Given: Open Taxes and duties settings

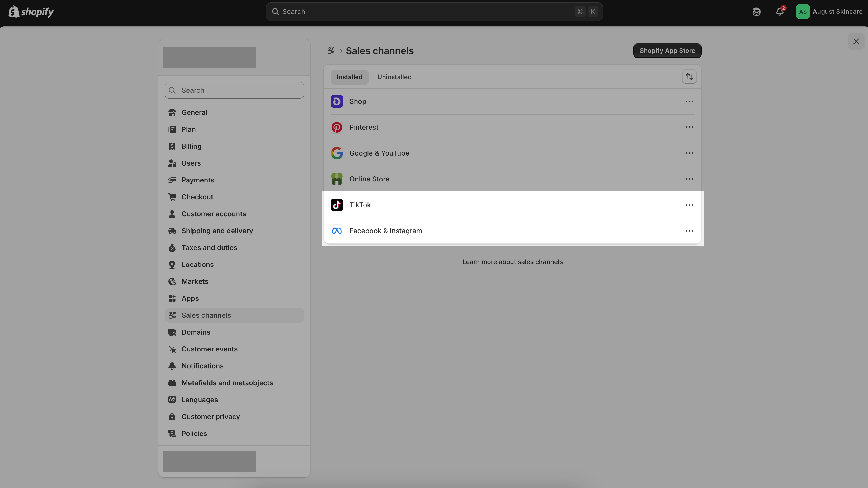Looking at the screenshot, I should coord(234,248).
